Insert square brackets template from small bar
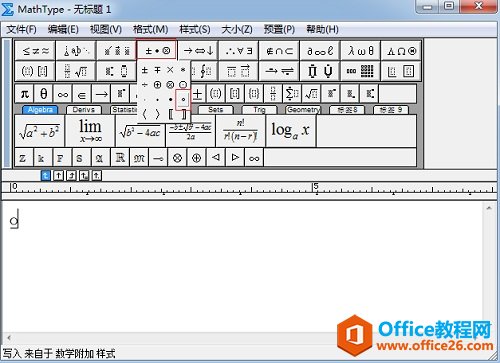This screenshot has height=363, width=500. click(x=235, y=94)
